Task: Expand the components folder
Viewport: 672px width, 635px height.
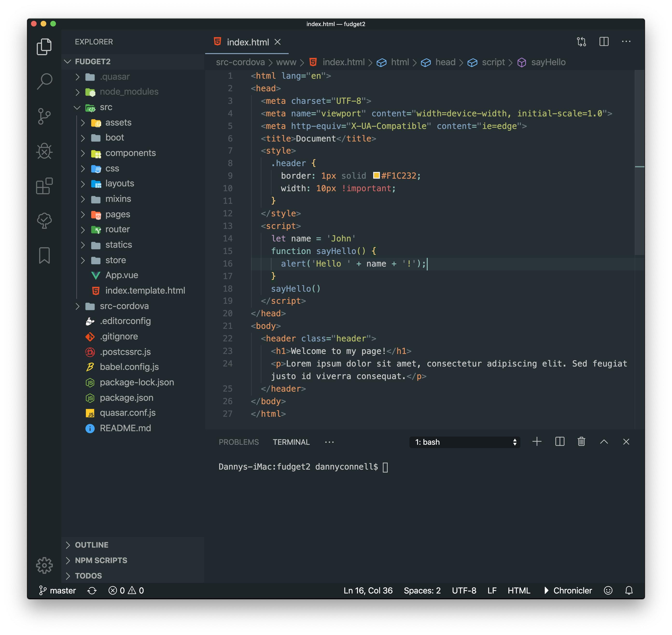Action: (x=130, y=153)
